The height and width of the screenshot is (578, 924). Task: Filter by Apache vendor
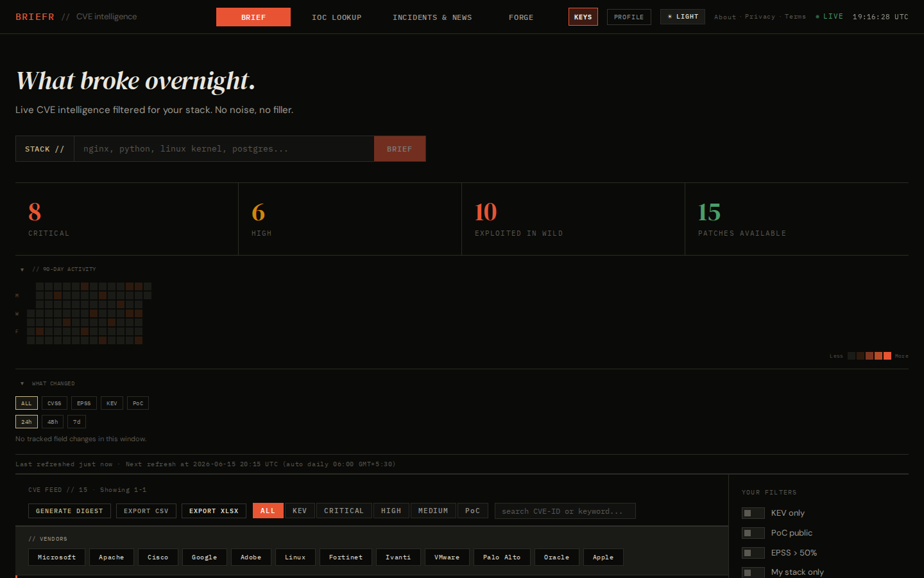click(112, 557)
